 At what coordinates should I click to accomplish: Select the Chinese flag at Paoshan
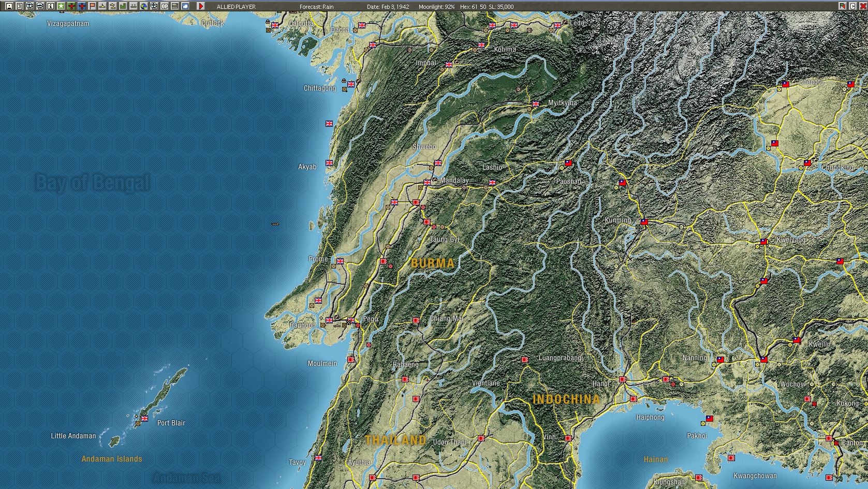[568, 163]
